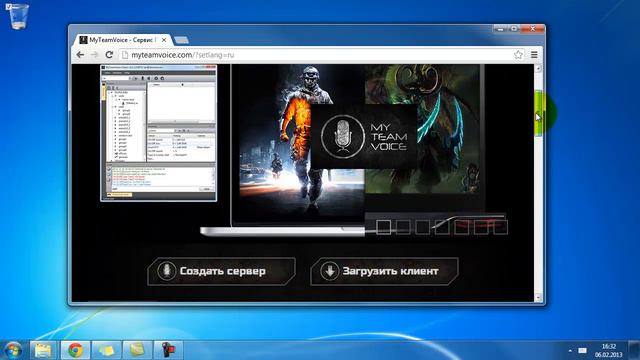This screenshot has height=360, width=640.
Task: Open the stacked yellow notes taskbar icon
Action: click(x=106, y=350)
